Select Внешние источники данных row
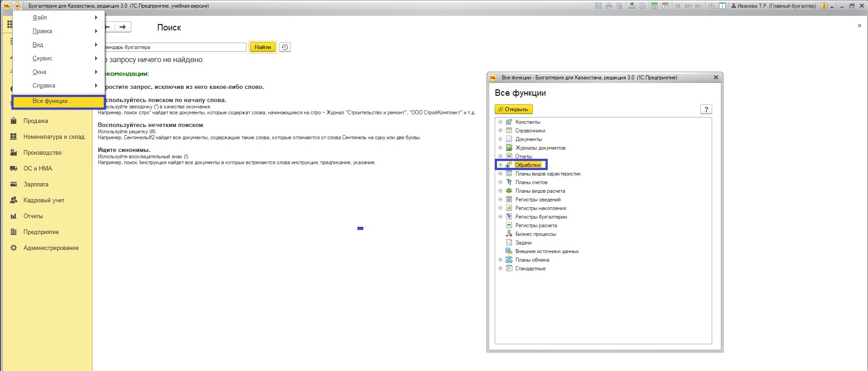Image resolution: width=868 pixels, height=371 pixels. (x=547, y=251)
